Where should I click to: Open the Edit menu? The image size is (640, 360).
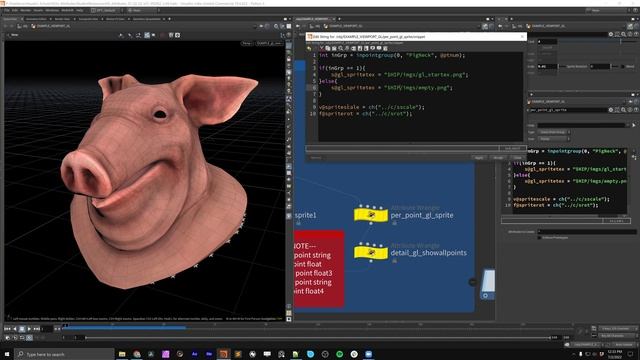pyautogui.click(x=15, y=10)
